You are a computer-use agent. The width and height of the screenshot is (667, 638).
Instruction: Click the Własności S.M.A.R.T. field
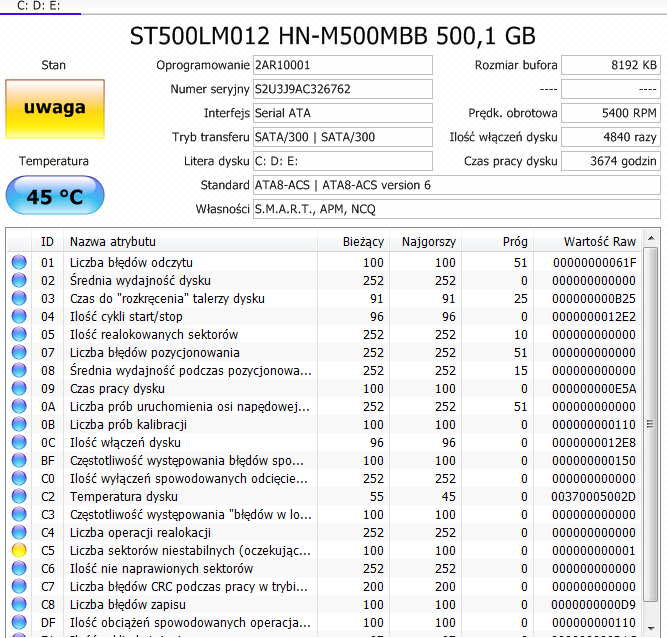[456, 209]
